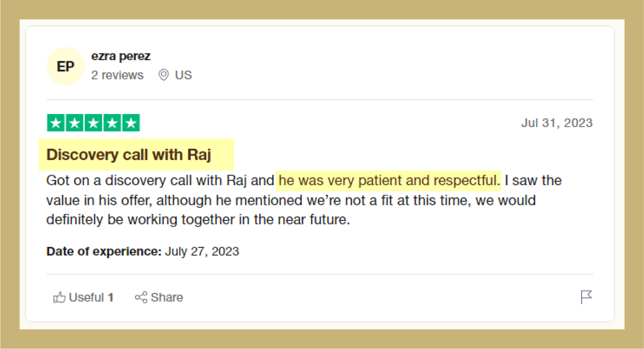Open reviewer ezra perez's profile name
Screen dimensions: 644x349
click(121, 56)
